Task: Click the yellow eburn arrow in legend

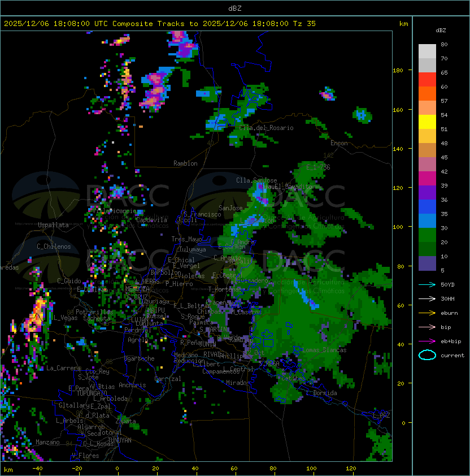Action: [x=427, y=313]
